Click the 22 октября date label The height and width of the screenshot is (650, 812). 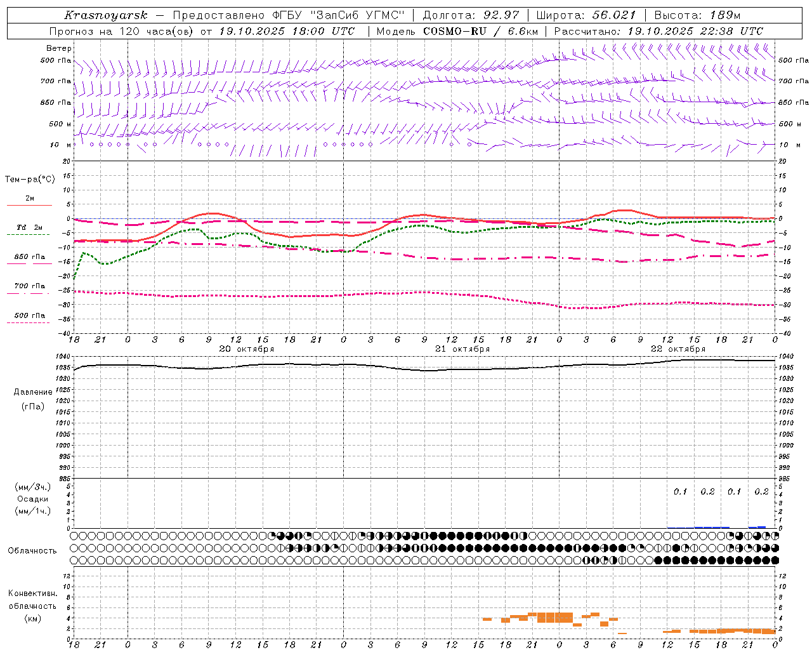(x=678, y=349)
